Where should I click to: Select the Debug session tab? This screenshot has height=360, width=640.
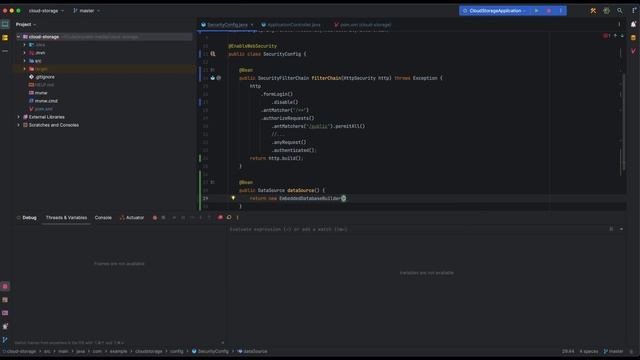pos(27,218)
